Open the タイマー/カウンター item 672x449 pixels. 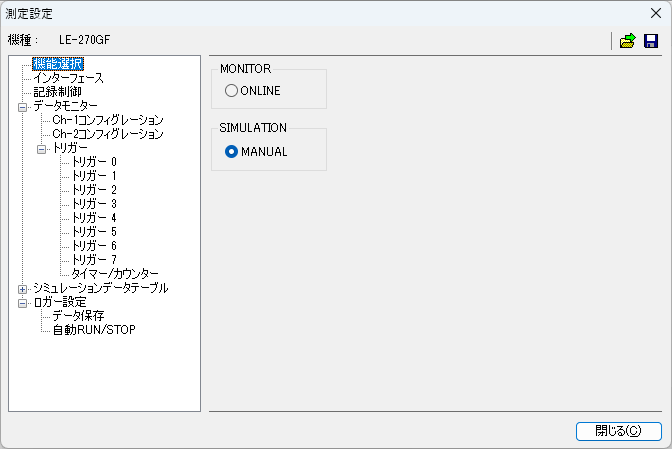point(115,274)
